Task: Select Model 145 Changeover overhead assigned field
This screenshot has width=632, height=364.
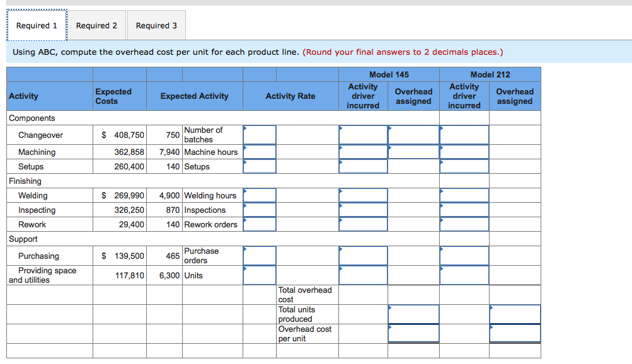Action: point(413,135)
